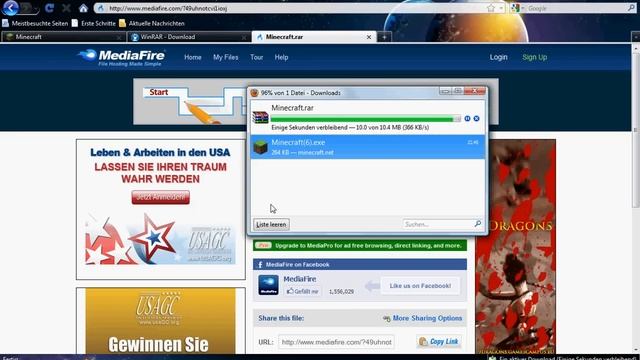Bookmark page with the star icon
This screenshot has width=640, height=360.
point(491,8)
